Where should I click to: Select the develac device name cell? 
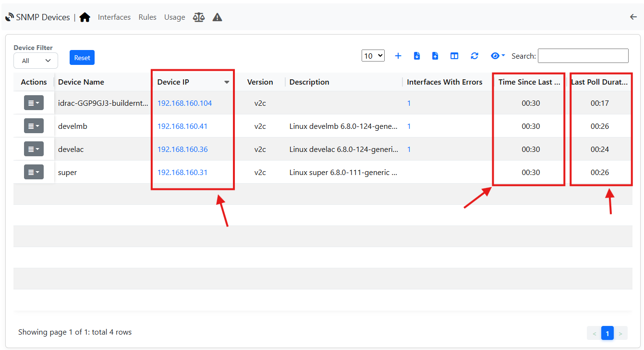(71, 149)
